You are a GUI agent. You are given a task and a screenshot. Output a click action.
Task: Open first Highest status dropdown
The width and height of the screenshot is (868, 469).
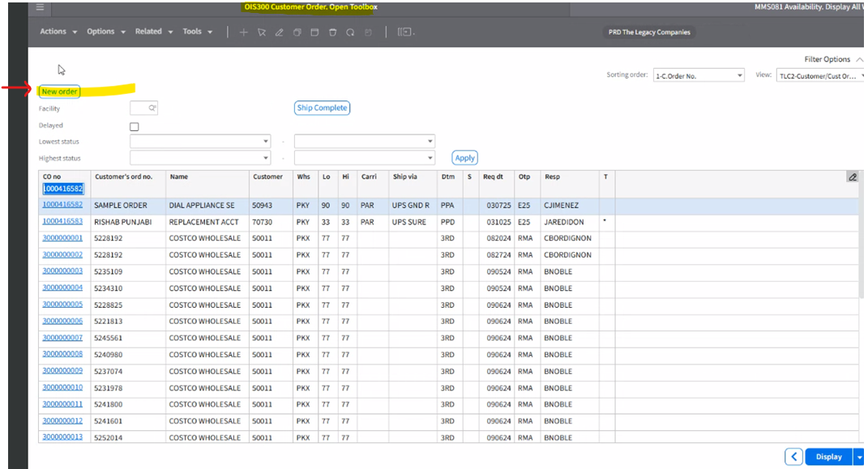coord(200,158)
